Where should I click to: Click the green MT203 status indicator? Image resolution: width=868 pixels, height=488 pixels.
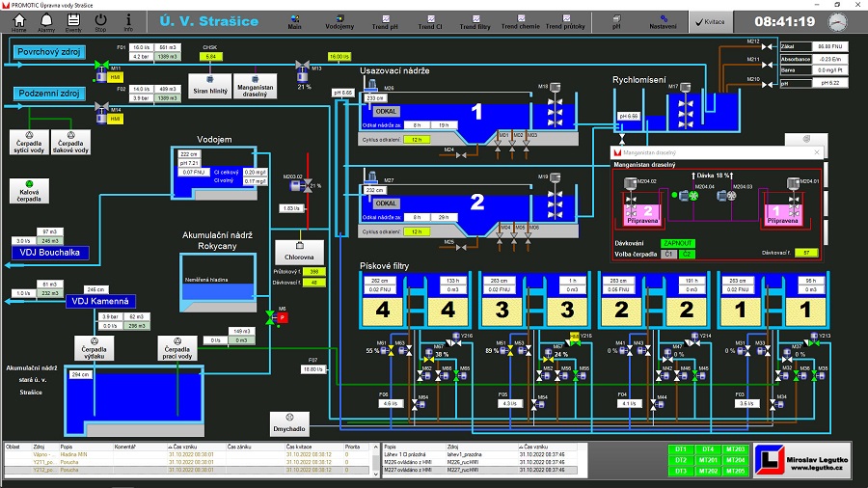click(736, 448)
